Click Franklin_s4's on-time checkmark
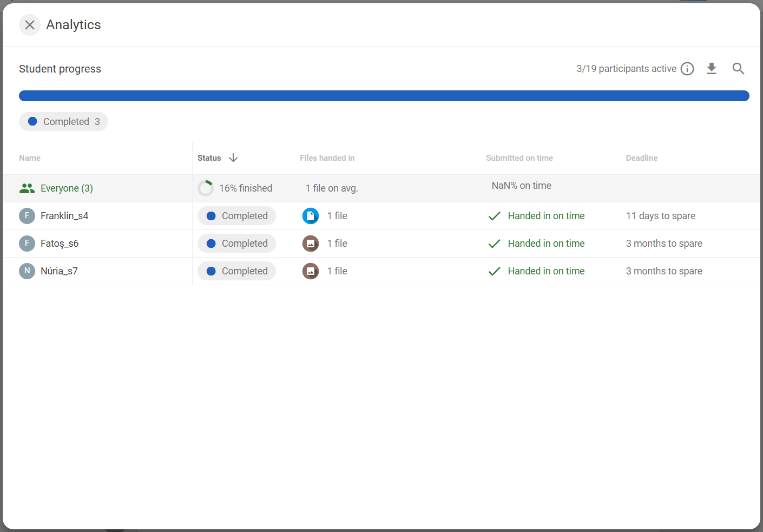 point(495,216)
